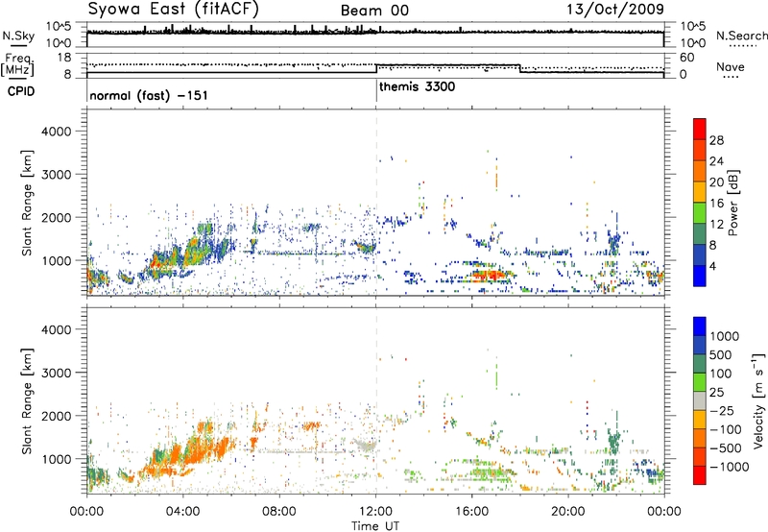Click the 'N.Search' legend label

pyautogui.click(x=741, y=36)
